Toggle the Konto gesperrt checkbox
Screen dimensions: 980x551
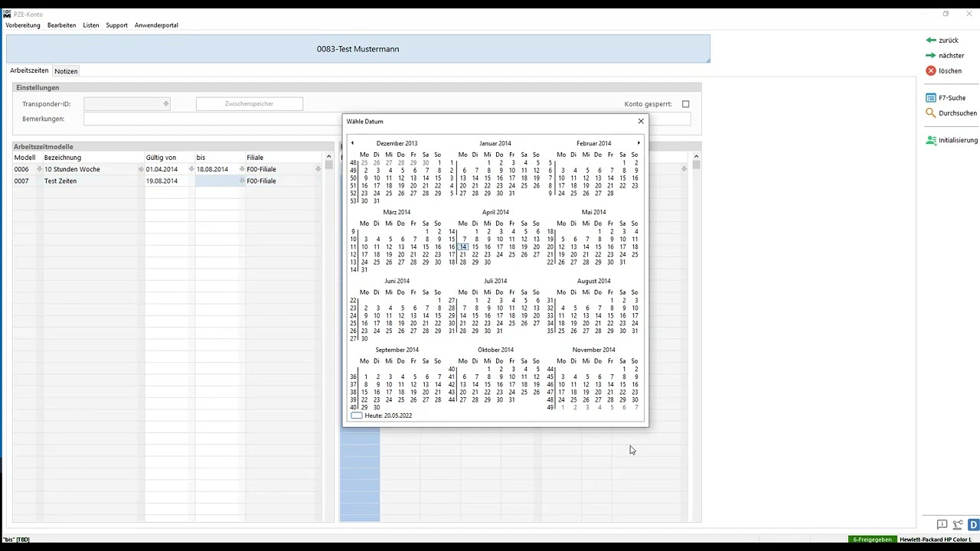685,104
